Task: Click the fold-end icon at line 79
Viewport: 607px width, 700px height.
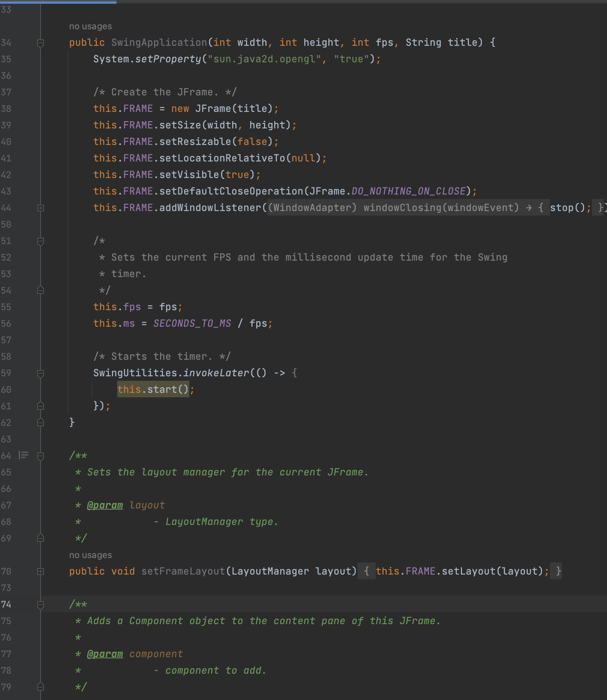Action: point(41,686)
